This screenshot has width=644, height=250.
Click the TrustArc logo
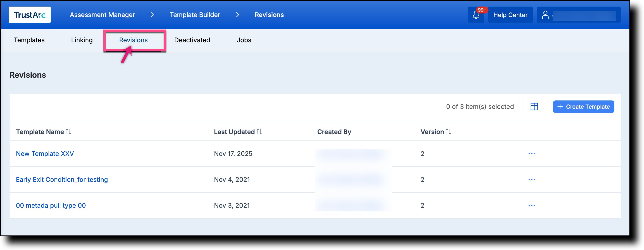[30, 15]
